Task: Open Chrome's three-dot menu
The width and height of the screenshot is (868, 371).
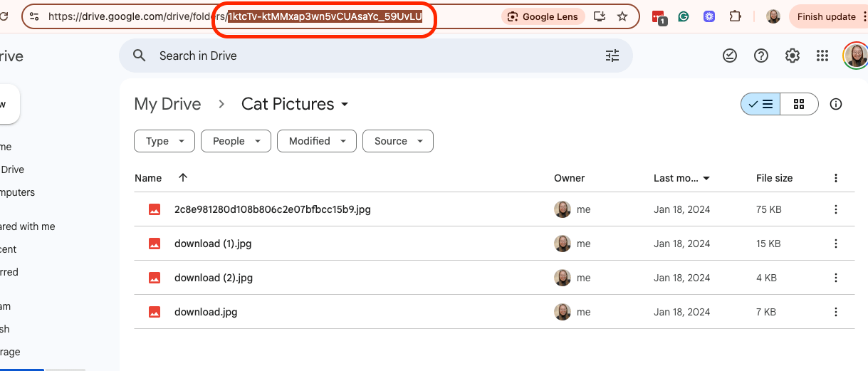Action: pos(866,16)
